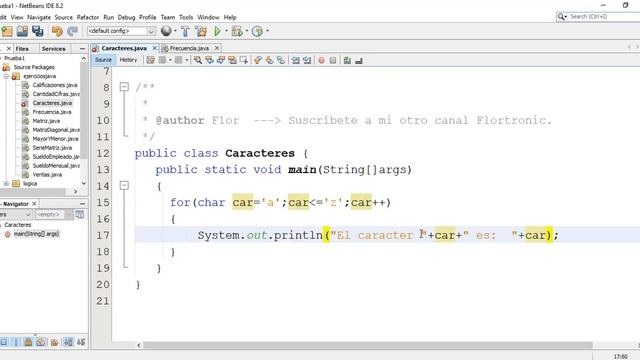640x360 pixels.
Task: Open the Navigate menu
Action: [39, 17]
